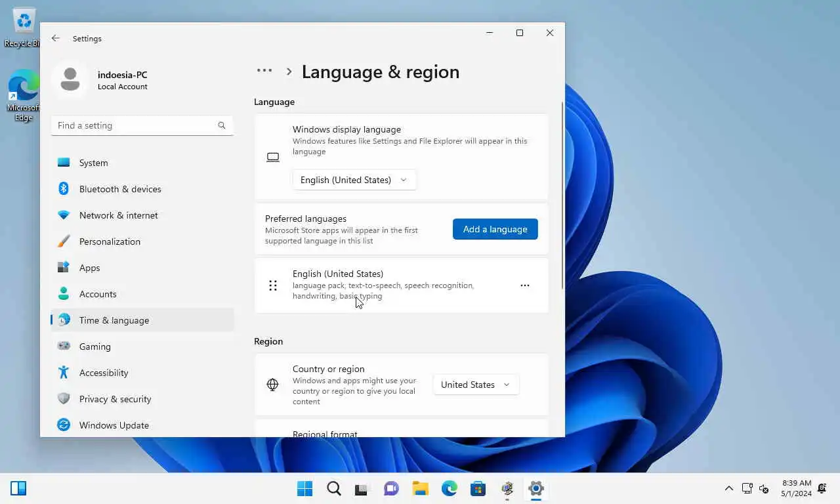
Task: Click the Personalization paintbrush icon
Action: [64, 241]
